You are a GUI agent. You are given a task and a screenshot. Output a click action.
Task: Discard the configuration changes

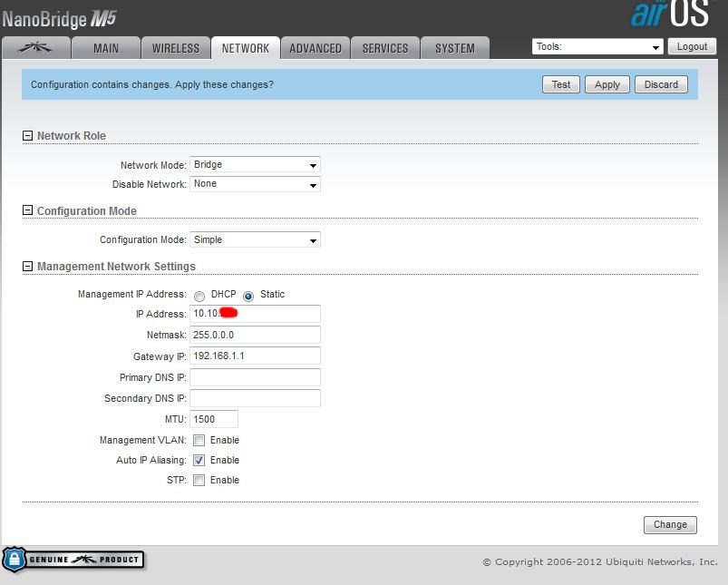[x=661, y=84]
